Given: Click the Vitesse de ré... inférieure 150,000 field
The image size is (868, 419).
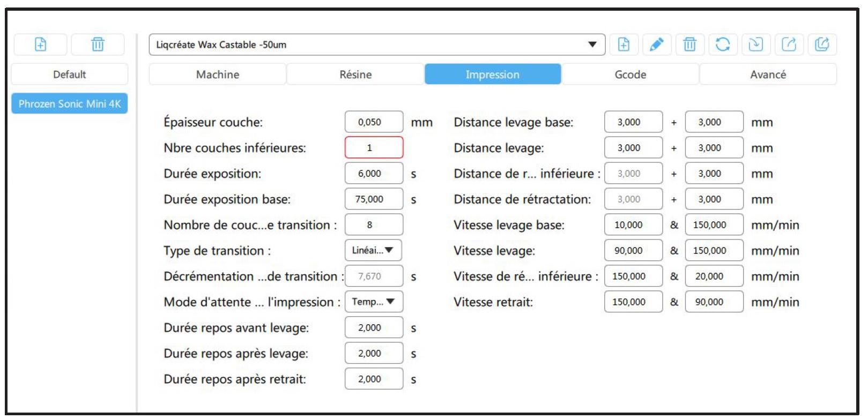Looking at the screenshot, I should [633, 276].
